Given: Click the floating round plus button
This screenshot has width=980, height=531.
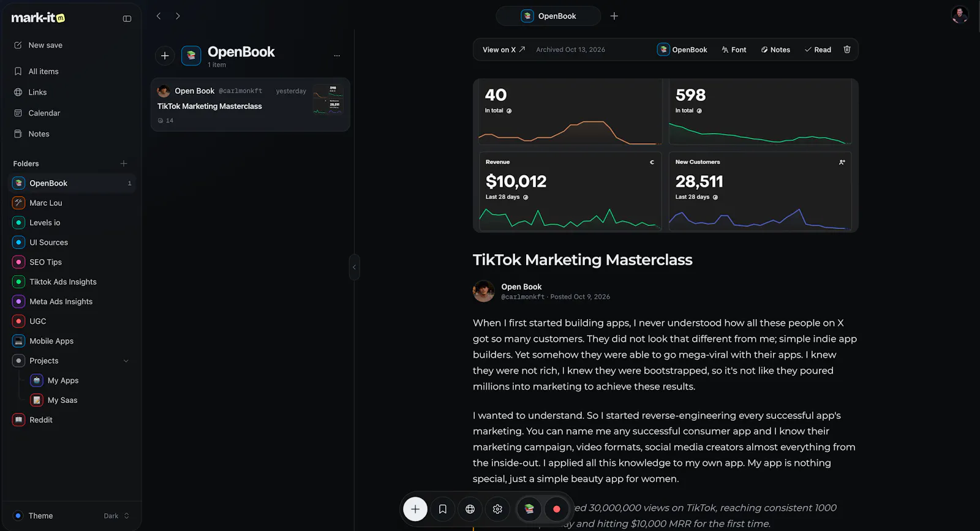Looking at the screenshot, I should pyautogui.click(x=415, y=509).
